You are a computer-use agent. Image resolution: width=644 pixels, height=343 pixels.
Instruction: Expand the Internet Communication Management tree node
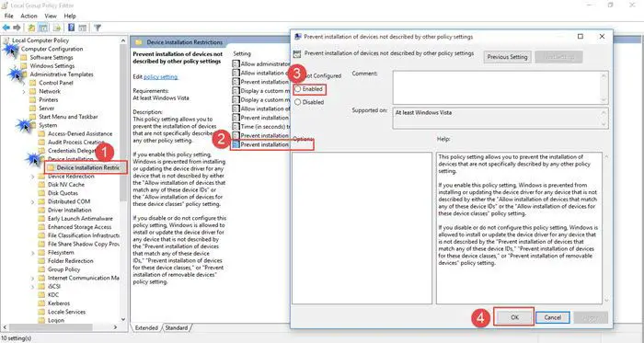point(32,279)
